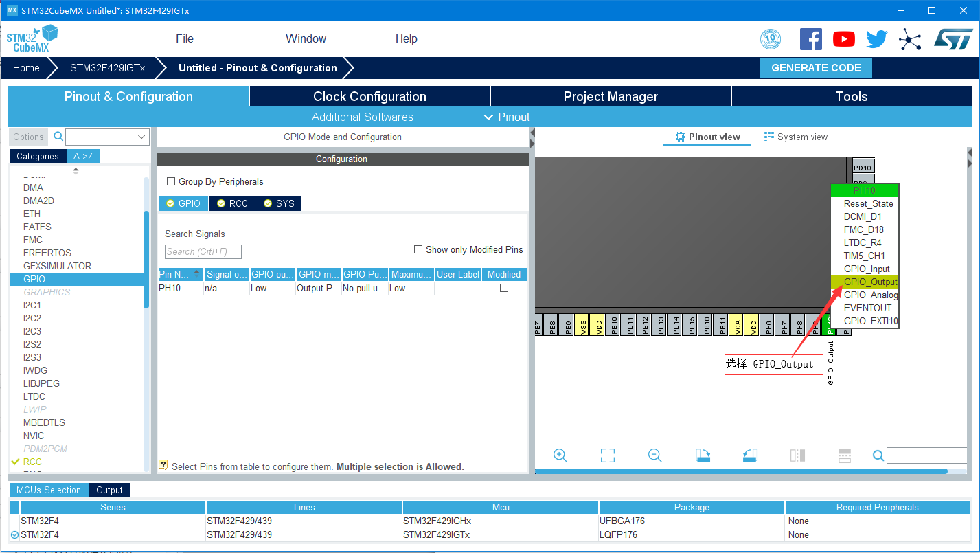
Task: Click the Options button
Action: pyautogui.click(x=29, y=137)
